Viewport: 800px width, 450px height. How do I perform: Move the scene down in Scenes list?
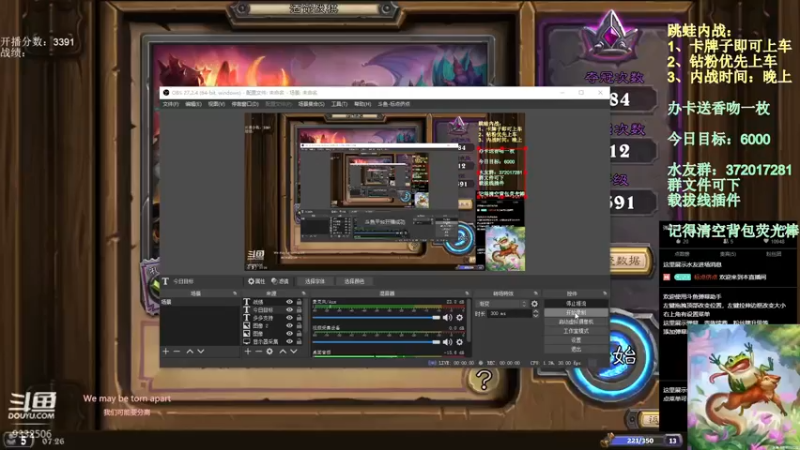tap(201, 352)
